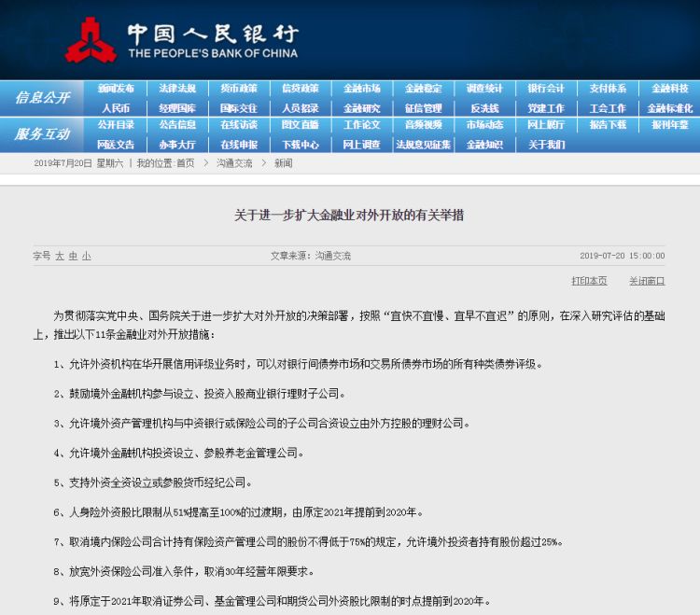Click the People's Bank of China logo emblem

(91, 40)
